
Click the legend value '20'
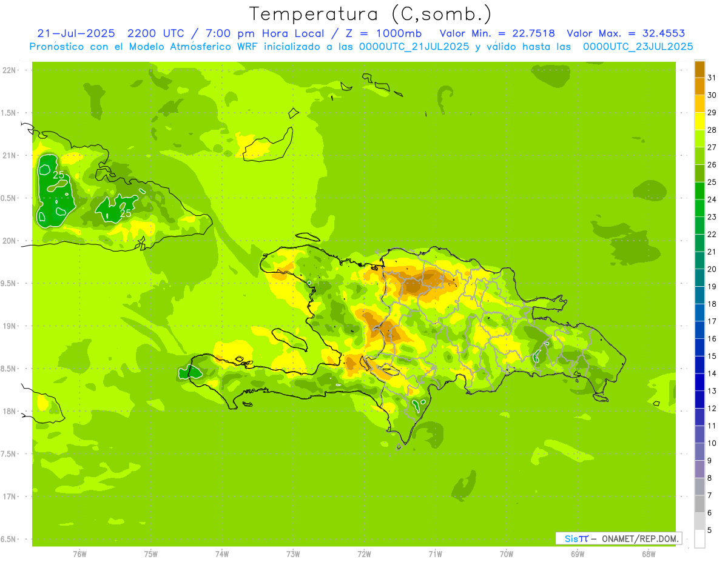(x=712, y=269)
